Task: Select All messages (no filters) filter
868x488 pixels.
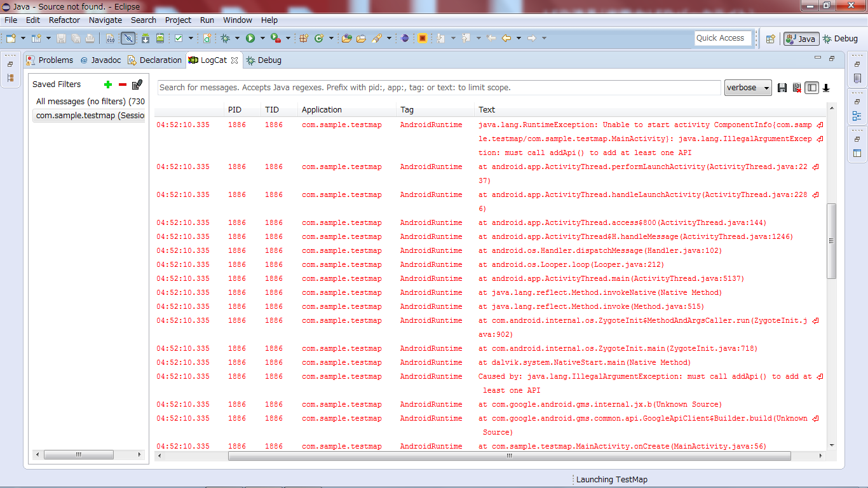Action: click(x=89, y=101)
